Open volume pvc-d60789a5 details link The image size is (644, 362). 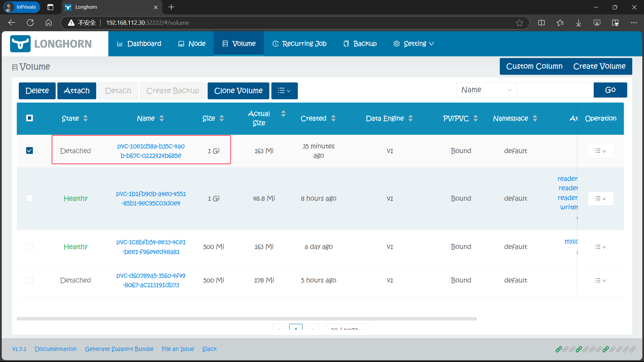coord(151,280)
